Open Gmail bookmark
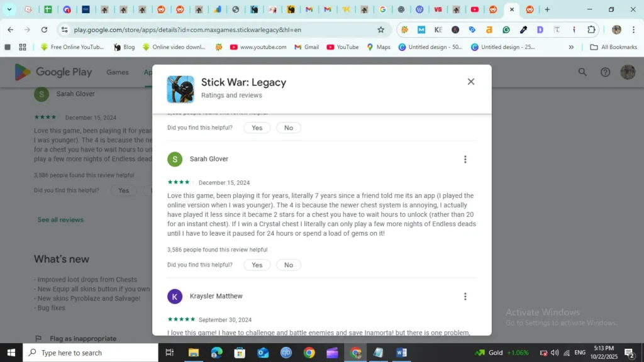 (306, 47)
